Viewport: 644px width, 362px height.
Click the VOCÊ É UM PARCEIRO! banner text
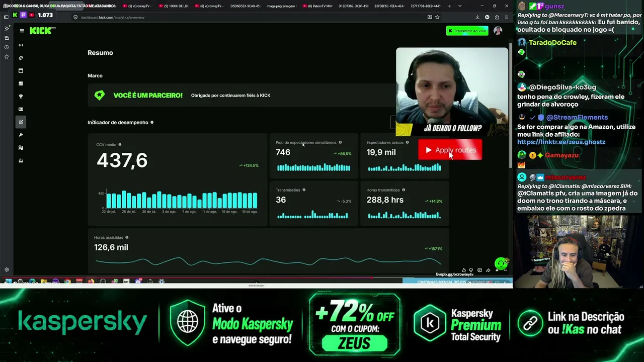pyautogui.click(x=148, y=96)
